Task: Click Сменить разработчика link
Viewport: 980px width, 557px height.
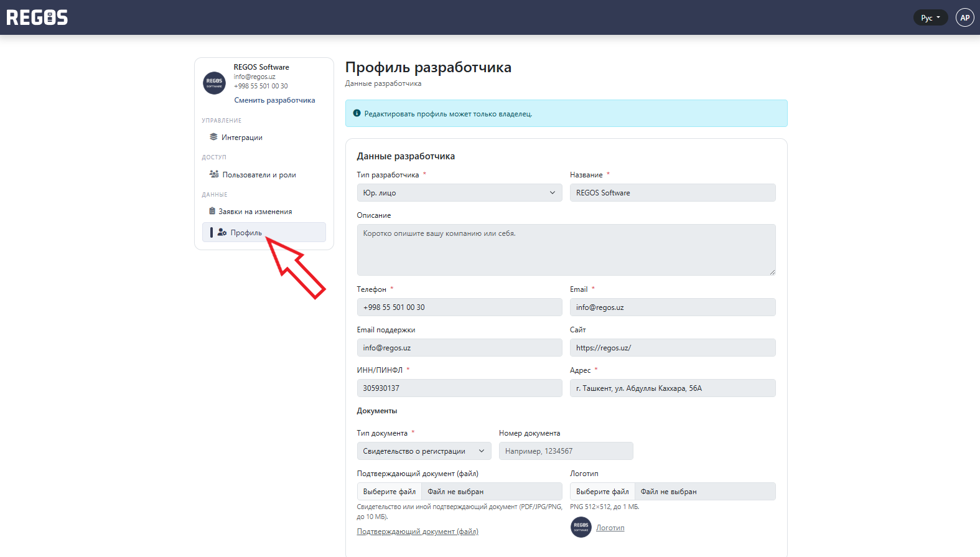Action: click(274, 100)
